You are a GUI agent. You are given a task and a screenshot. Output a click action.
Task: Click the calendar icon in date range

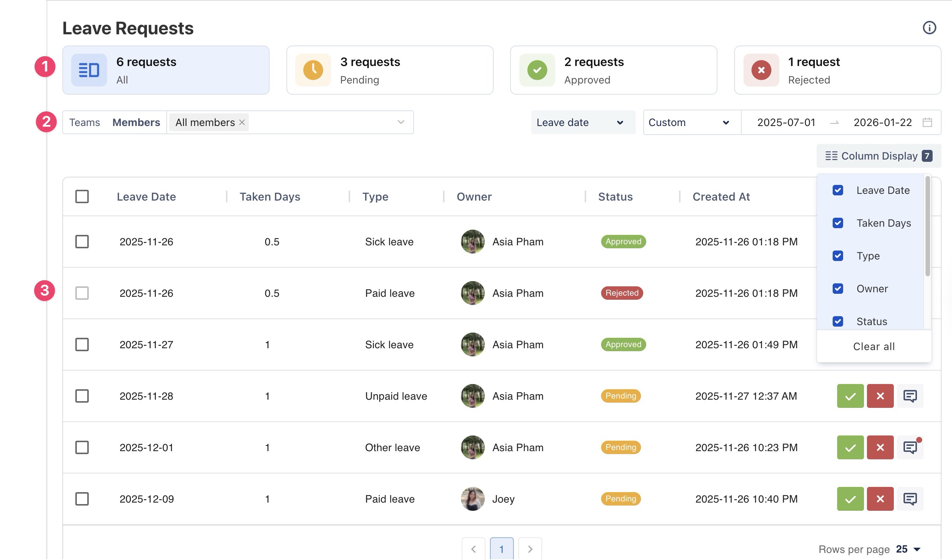coord(927,122)
